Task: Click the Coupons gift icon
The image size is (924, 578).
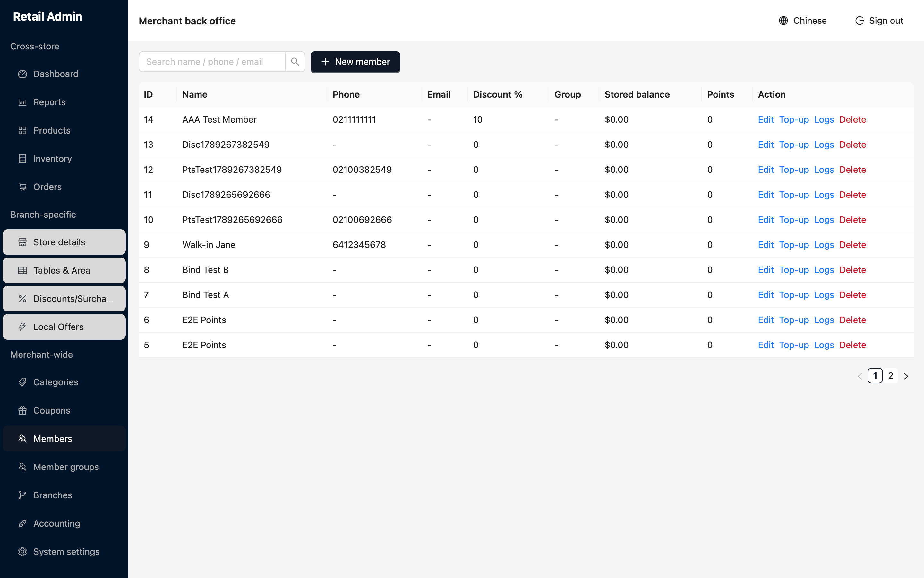Action: pos(22,410)
